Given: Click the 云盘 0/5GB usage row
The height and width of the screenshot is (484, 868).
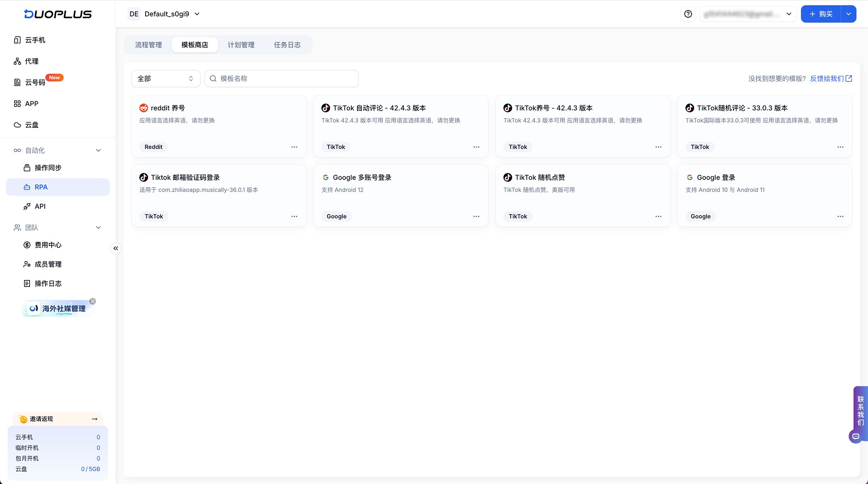Looking at the screenshot, I should [58, 469].
